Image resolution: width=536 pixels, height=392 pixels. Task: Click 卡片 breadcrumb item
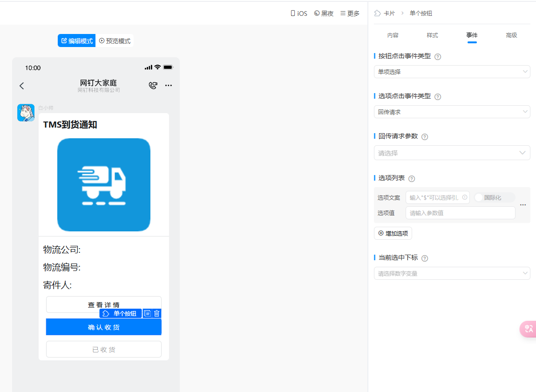(x=385, y=14)
